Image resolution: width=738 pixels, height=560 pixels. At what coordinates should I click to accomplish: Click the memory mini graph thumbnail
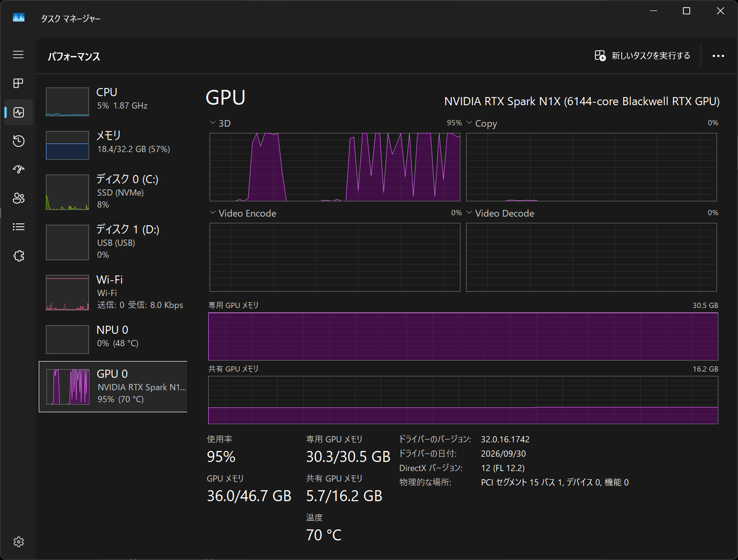click(67, 145)
